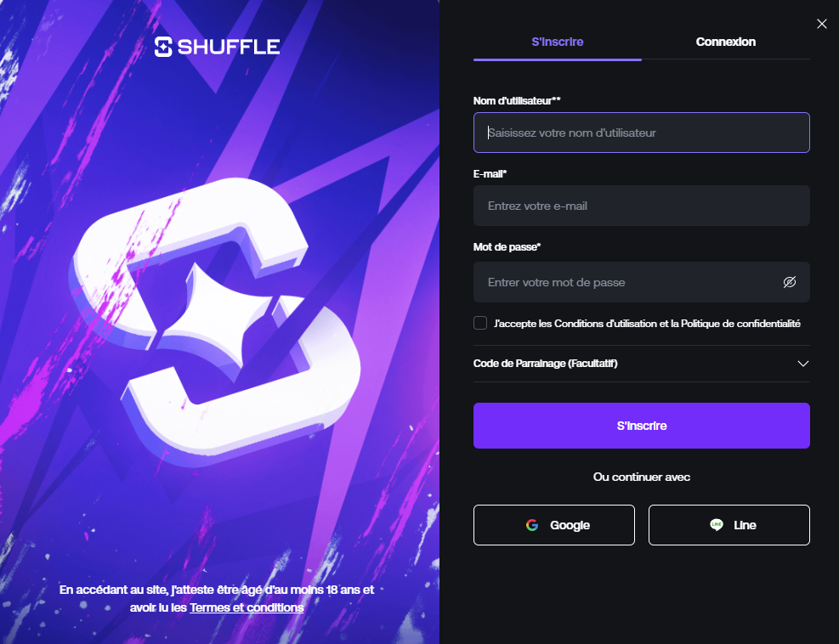Click the Shuffle logo icon at top
The height and width of the screenshot is (644, 839).
point(163,47)
